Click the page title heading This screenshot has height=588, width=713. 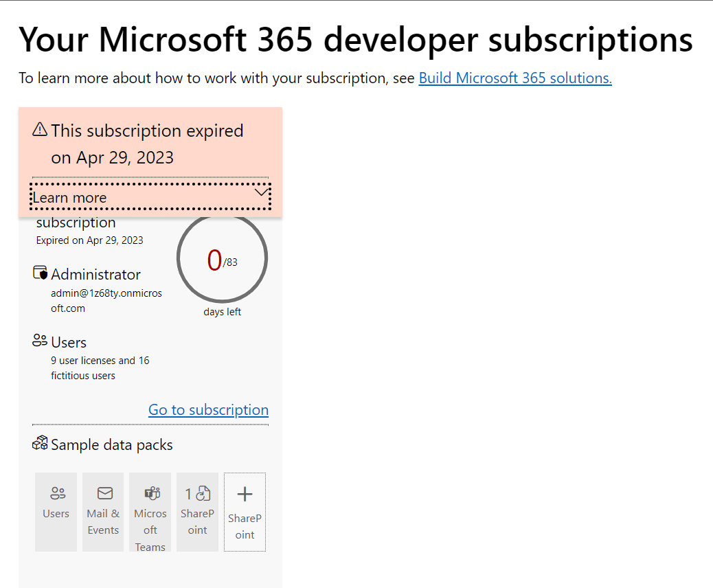tap(356, 40)
